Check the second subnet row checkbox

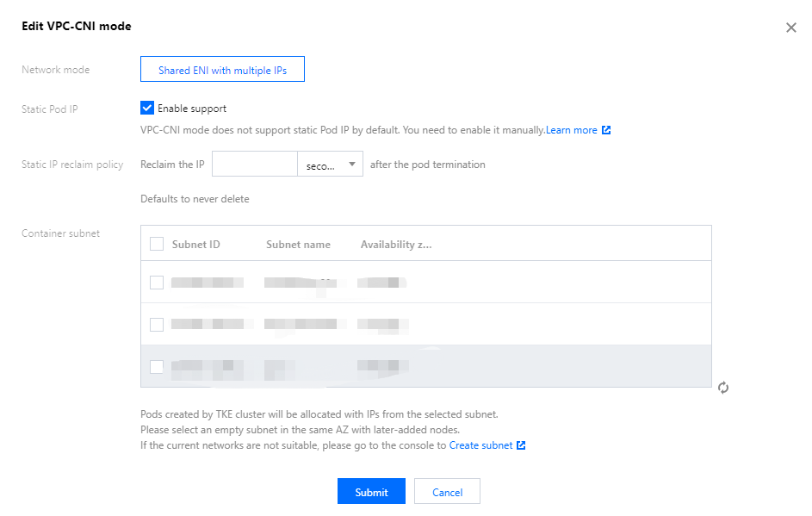tap(157, 325)
